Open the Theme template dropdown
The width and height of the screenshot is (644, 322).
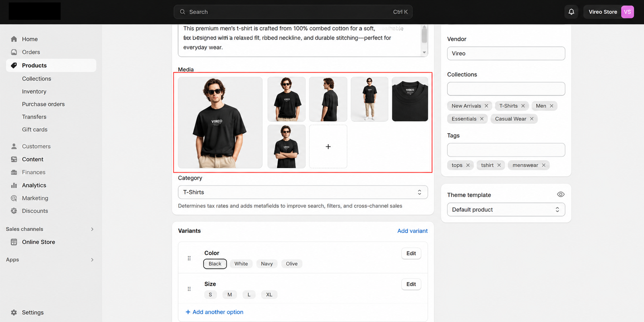coord(506,209)
